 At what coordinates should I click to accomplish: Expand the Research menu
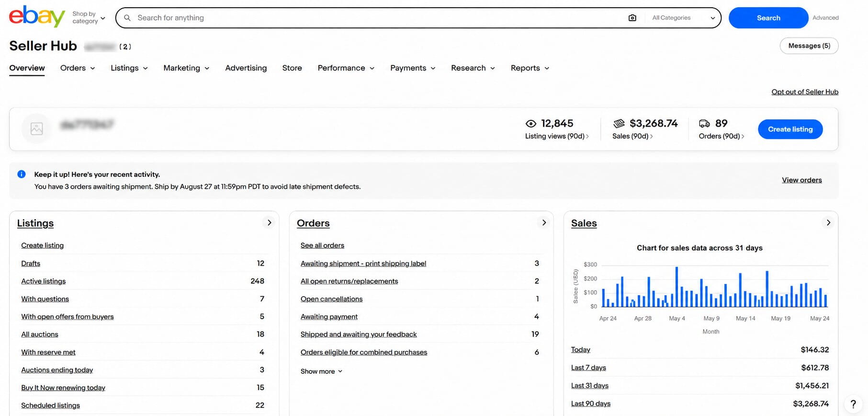(x=473, y=68)
